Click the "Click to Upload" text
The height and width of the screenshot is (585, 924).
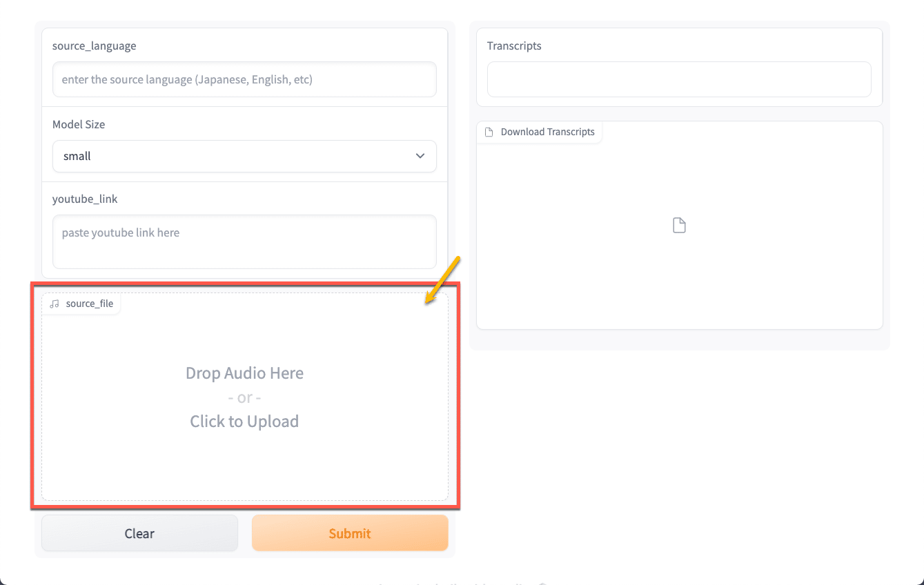pyautogui.click(x=244, y=422)
